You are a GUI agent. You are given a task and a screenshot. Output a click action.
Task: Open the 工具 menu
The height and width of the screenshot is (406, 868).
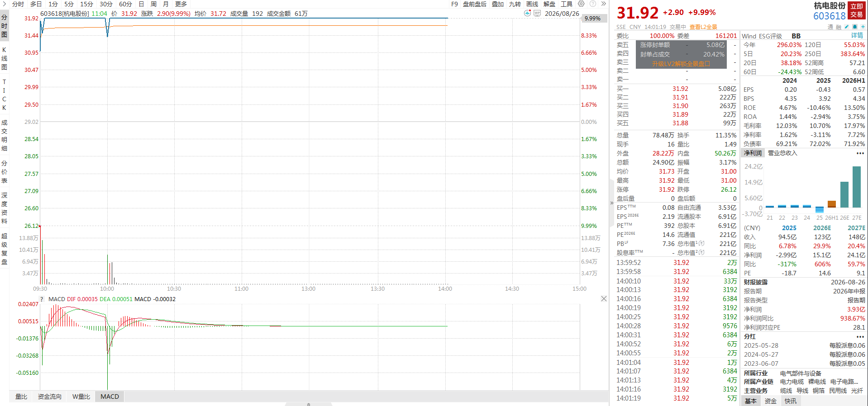(567, 4)
